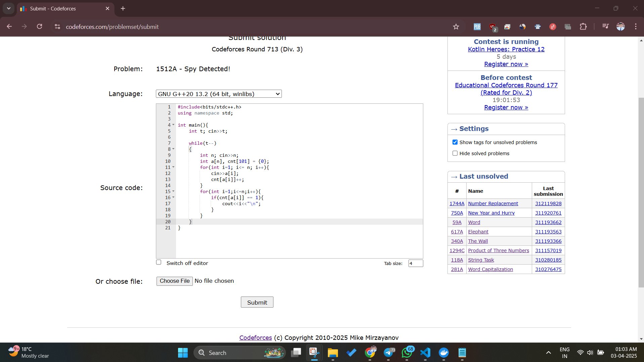Tick the Switch off editor checkbox
This screenshot has width=644, height=362.
[x=159, y=263]
